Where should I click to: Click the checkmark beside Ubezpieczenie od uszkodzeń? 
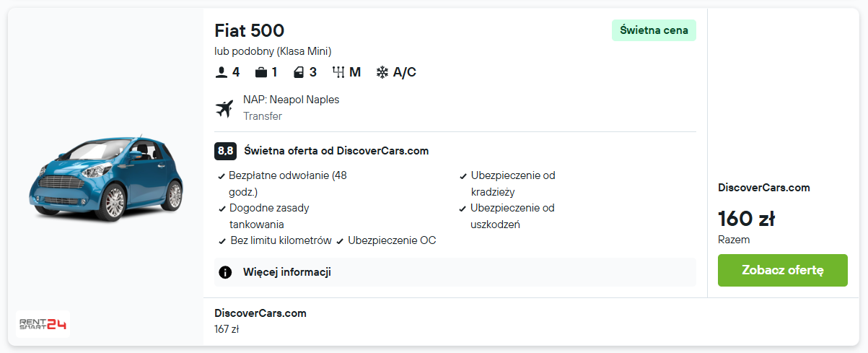pyautogui.click(x=463, y=209)
